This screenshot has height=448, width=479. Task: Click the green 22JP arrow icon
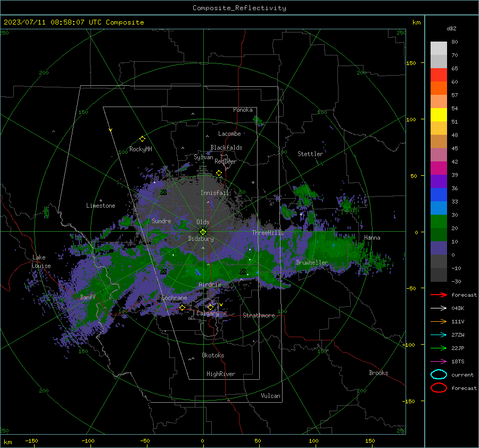coord(439,348)
